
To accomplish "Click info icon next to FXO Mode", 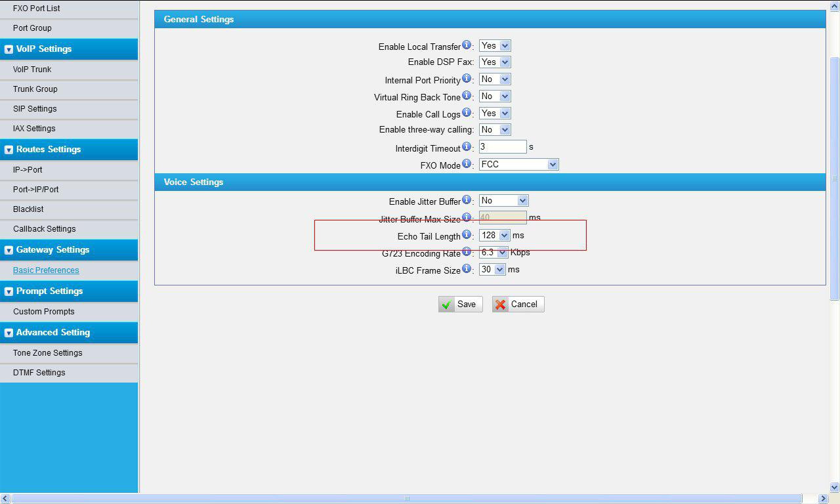I will [x=467, y=164].
